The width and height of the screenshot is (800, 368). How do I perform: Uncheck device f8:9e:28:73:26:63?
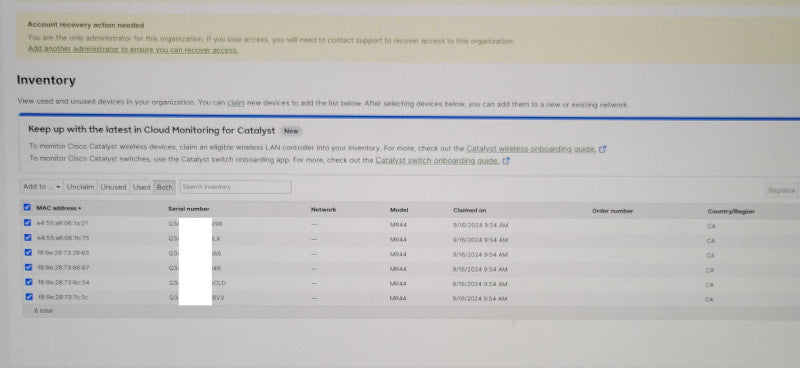point(29,252)
